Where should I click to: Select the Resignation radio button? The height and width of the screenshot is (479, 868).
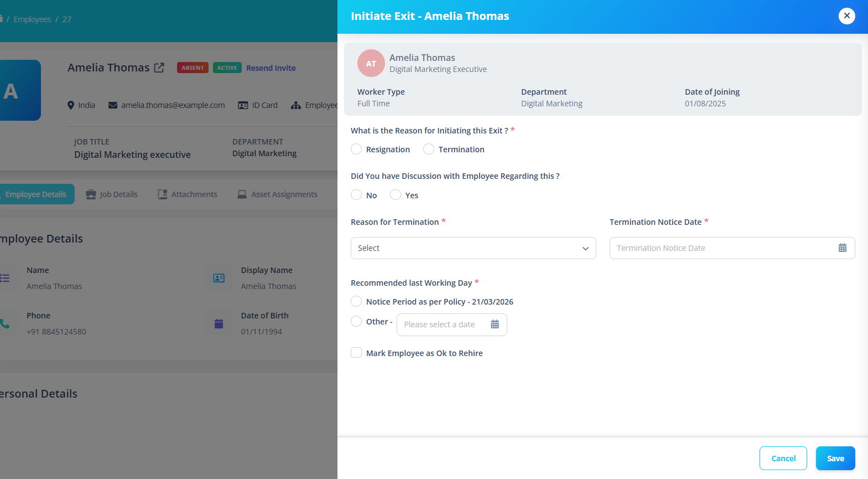[356, 150]
